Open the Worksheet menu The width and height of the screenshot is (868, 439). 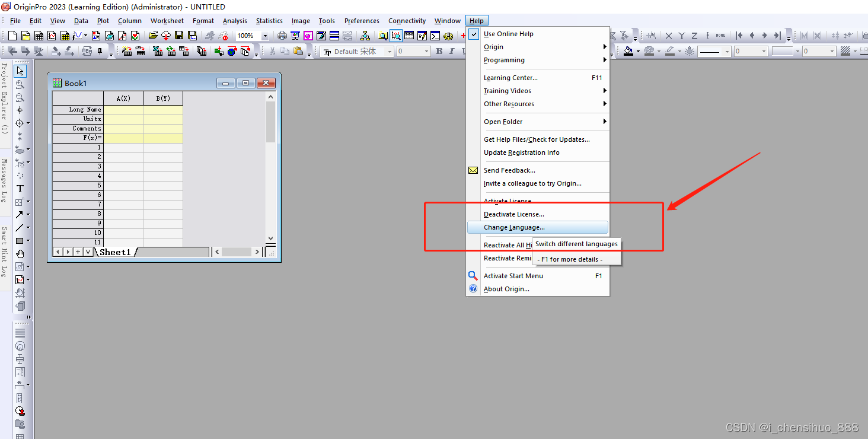(167, 21)
